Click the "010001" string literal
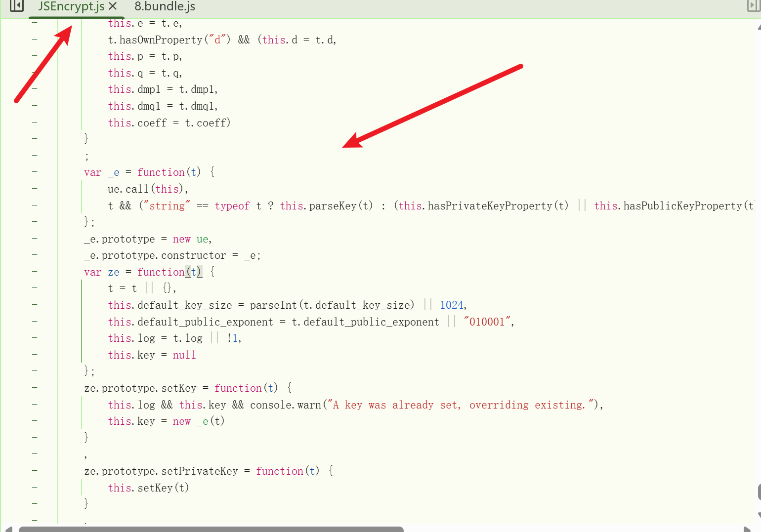This screenshot has width=761, height=532. (x=487, y=322)
